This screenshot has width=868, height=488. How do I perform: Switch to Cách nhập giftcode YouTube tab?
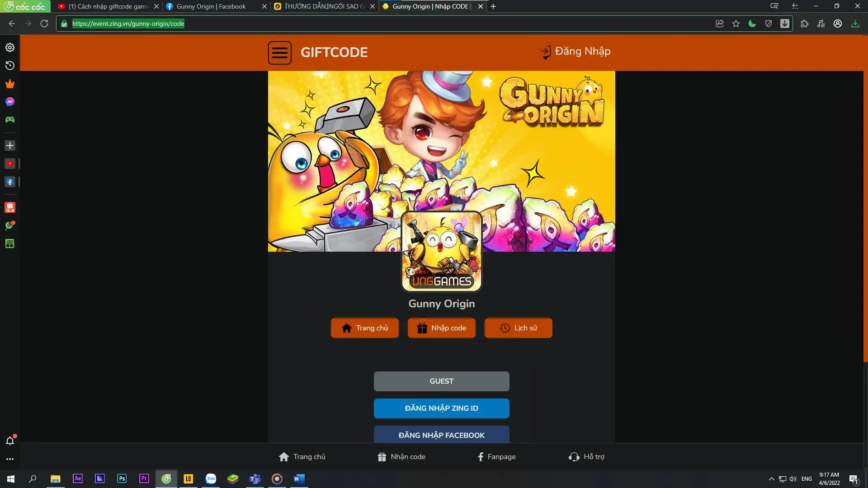(x=108, y=6)
